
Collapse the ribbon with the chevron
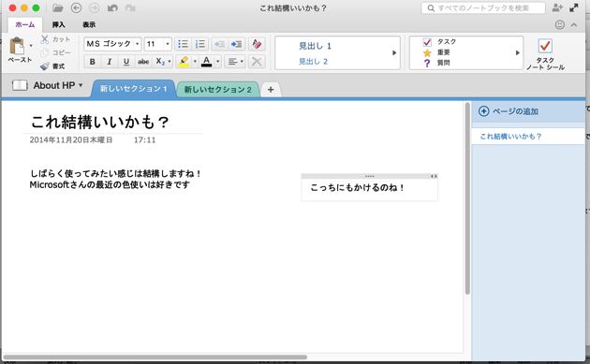(x=574, y=25)
